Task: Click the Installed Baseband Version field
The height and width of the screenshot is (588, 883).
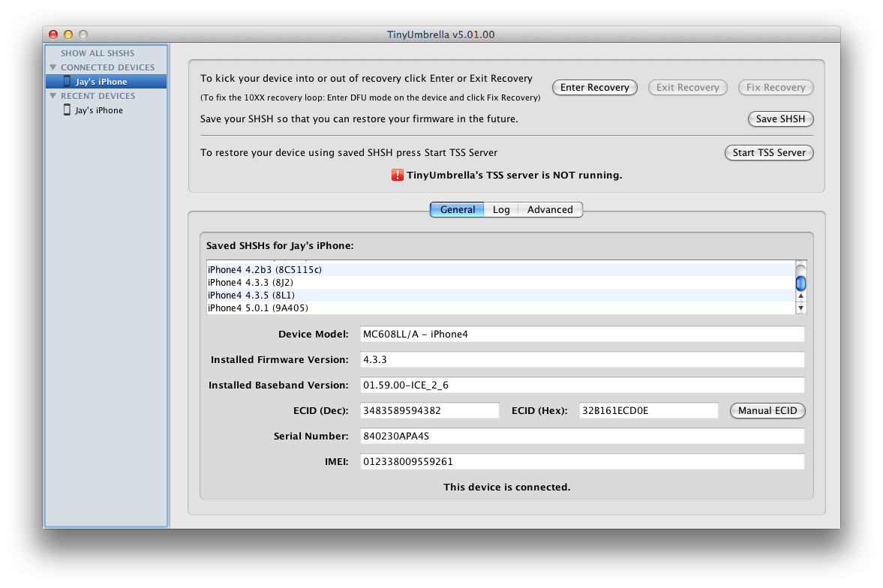Action: (x=582, y=385)
